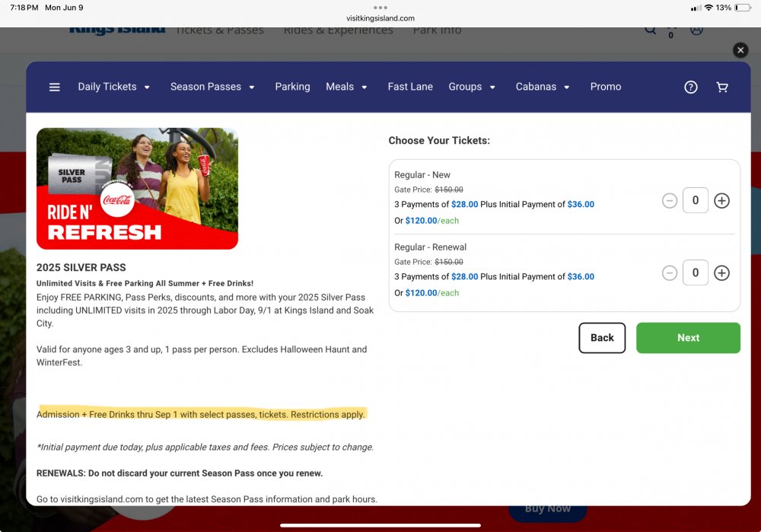Click the Regular - Renewal ticket label
761x532 pixels.
(x=431, y=247)
